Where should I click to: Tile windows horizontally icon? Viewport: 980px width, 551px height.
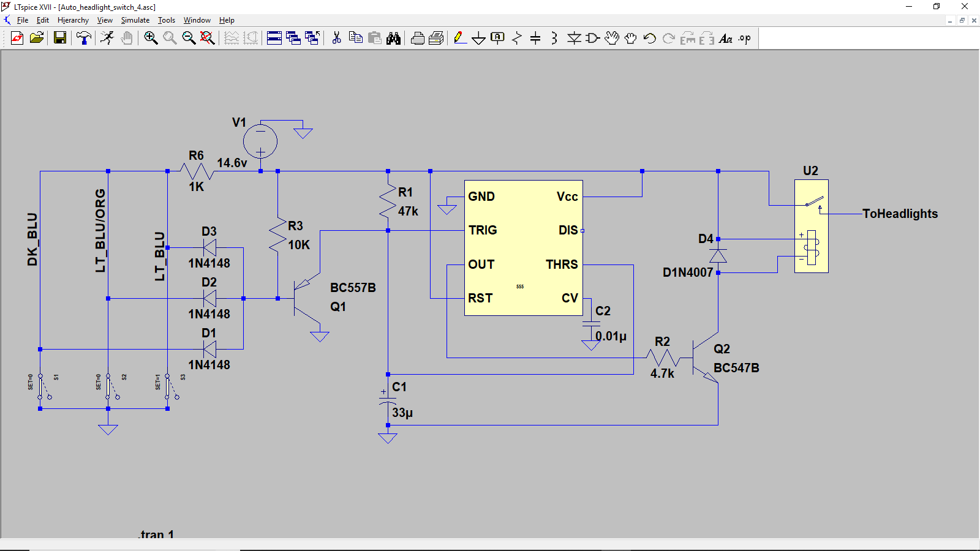click(274, 39)
